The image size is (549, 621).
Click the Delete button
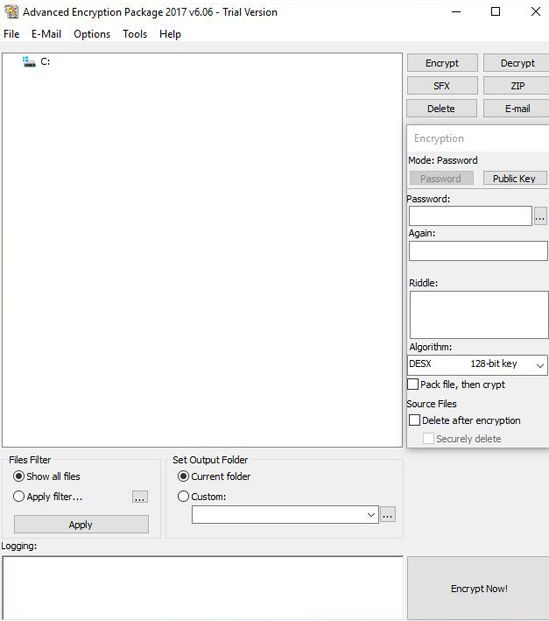(x=441, y=109)
